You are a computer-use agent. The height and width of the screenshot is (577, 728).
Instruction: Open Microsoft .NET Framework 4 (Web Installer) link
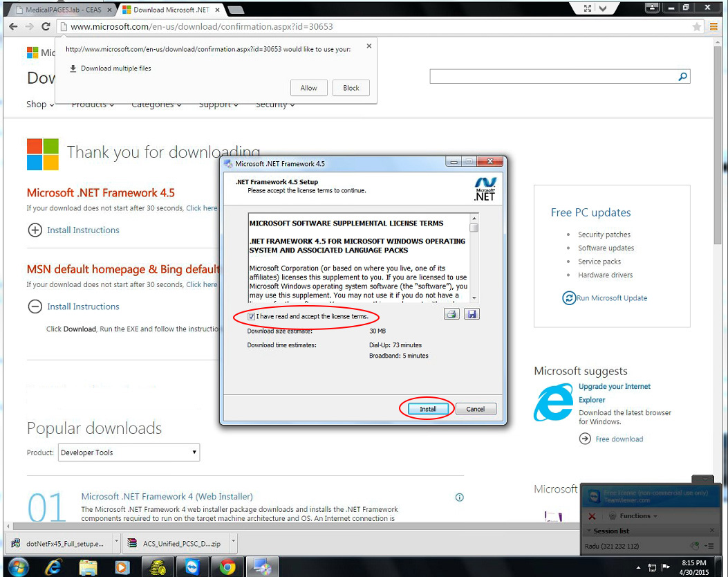(x=167, y=497)
